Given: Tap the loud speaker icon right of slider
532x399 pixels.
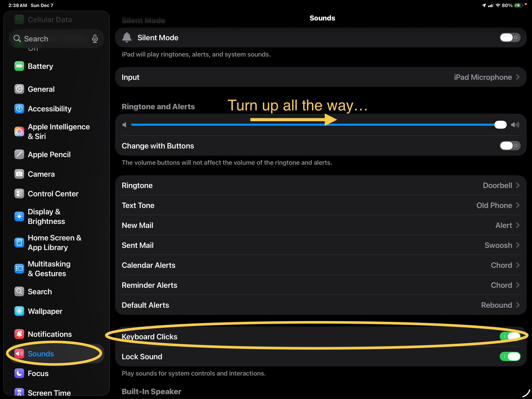Looking at the screenshot, I should [x=515, y=125].
